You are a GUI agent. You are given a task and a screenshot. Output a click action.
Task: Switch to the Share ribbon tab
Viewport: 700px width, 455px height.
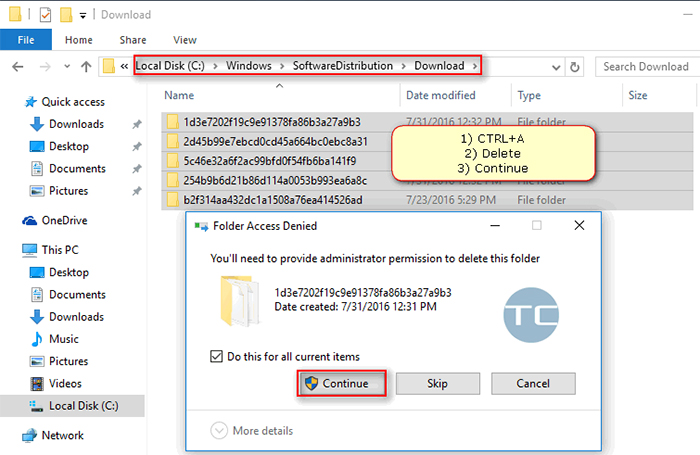133,40
